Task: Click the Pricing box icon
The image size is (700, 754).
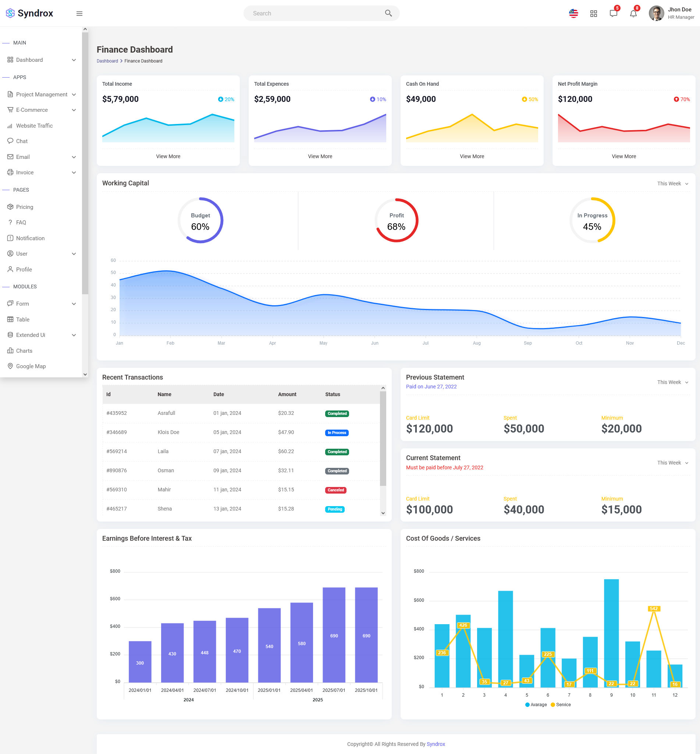Action: 10,207
